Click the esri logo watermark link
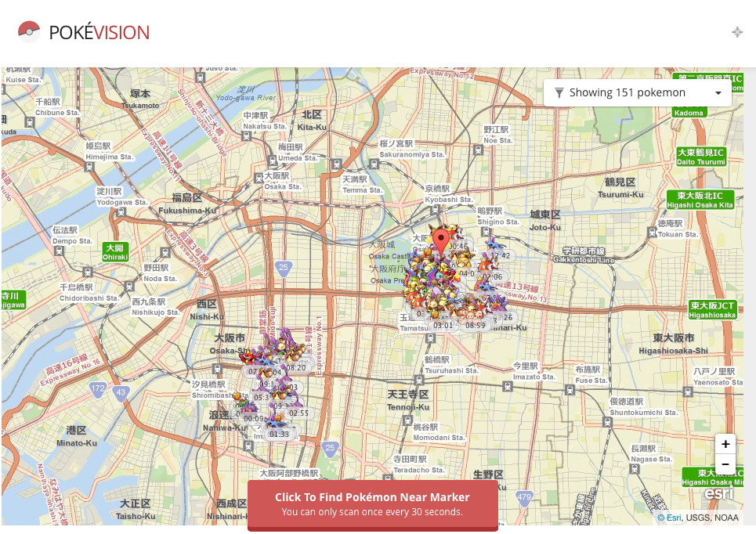 (719, 493)
